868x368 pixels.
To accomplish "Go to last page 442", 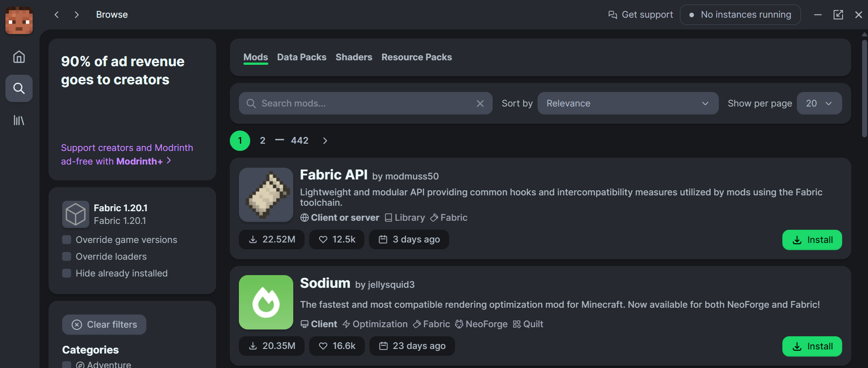I will pos(300,140).
